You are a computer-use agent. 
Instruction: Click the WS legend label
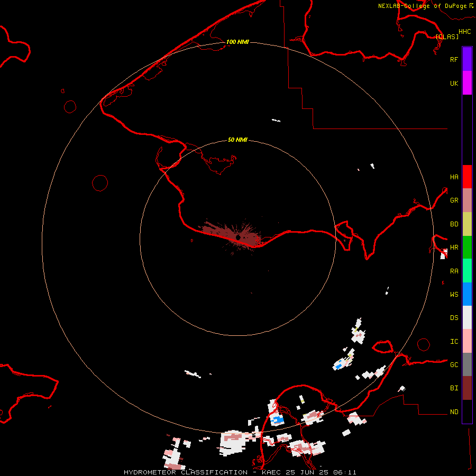tap(454, 295)
